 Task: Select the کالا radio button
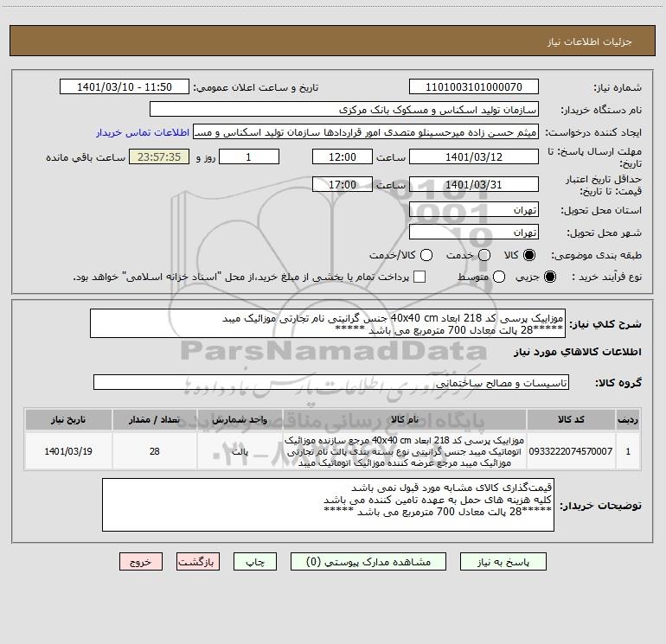529,255
